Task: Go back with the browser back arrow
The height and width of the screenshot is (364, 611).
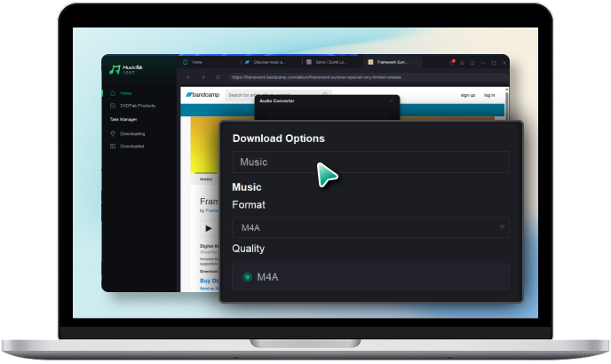Action: pos(188,77)
